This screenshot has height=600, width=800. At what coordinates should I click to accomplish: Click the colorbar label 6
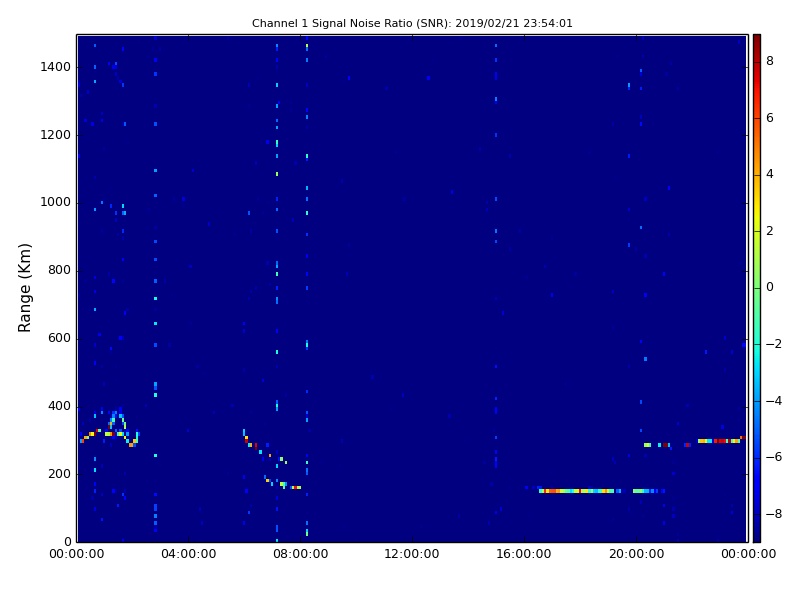[770, 117]
